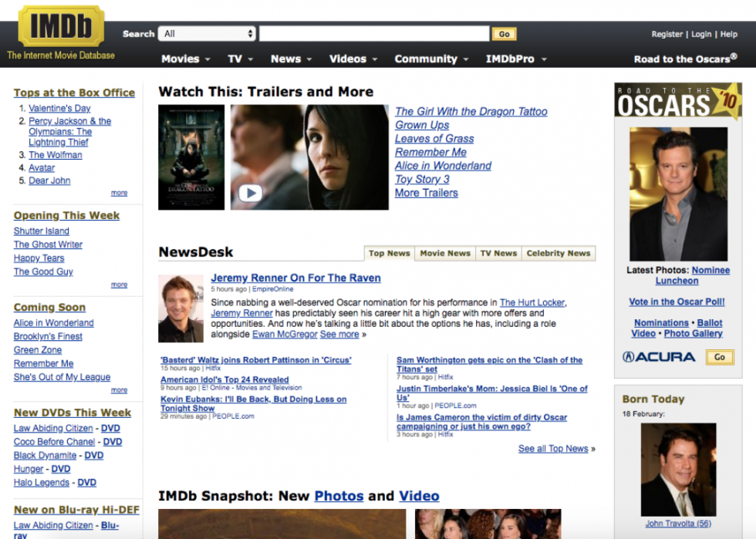
Task: Open the Oscars Photo Gallery link
Action: point(693,333)
